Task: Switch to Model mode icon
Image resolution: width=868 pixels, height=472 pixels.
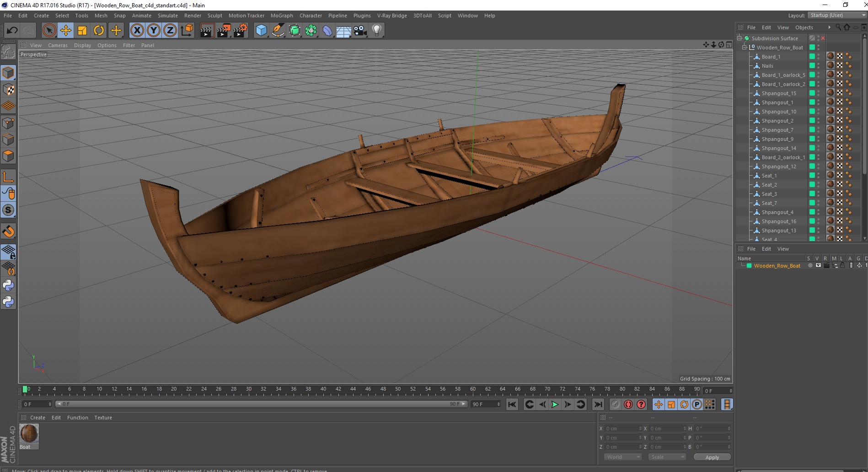Action: point(8,73)
